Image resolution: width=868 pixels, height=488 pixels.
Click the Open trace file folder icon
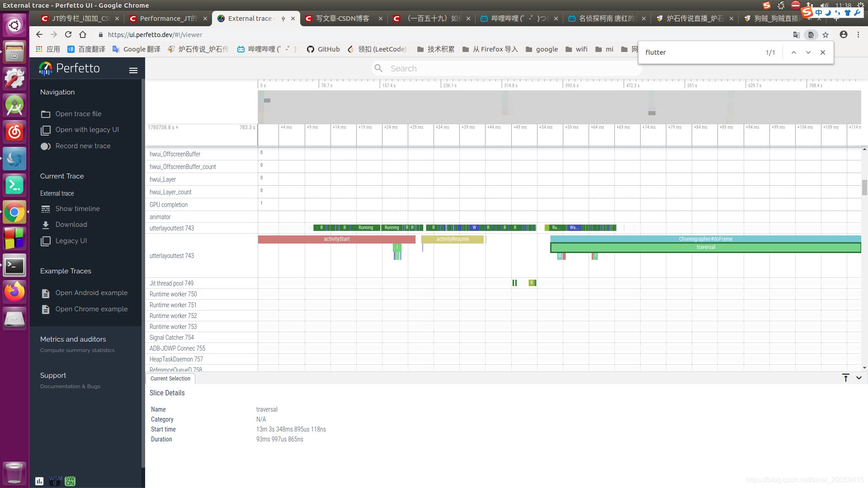point(46,114)
